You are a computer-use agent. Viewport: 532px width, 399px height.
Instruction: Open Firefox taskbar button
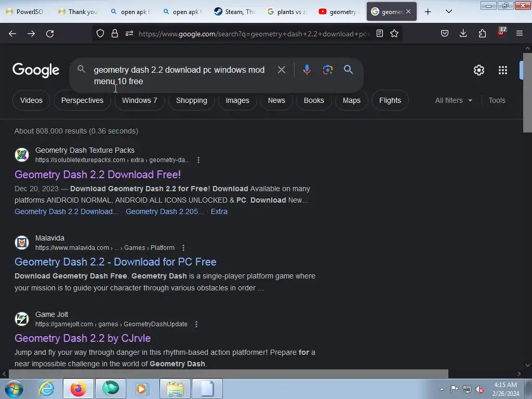click(x=78, y=389)
